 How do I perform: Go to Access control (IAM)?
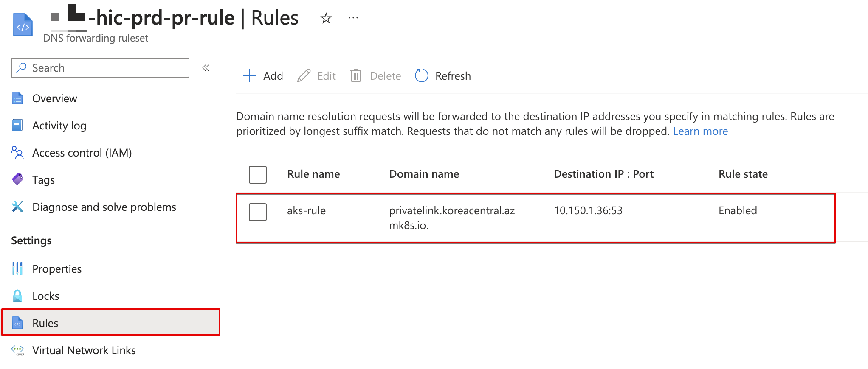(x=82, y=153)
